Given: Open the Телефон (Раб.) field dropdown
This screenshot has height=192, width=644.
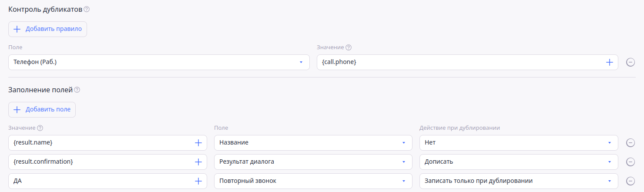Looking at the screenshot, I should pos(159,62).
